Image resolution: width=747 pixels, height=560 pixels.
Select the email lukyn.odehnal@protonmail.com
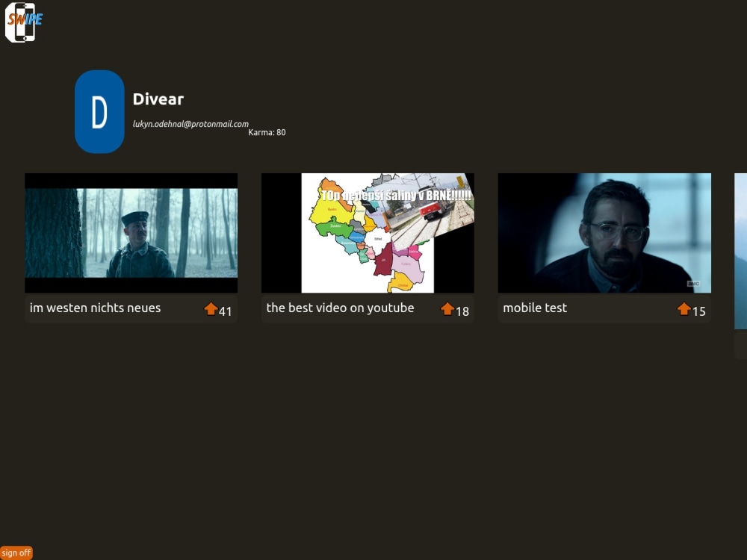pos(190,124)
